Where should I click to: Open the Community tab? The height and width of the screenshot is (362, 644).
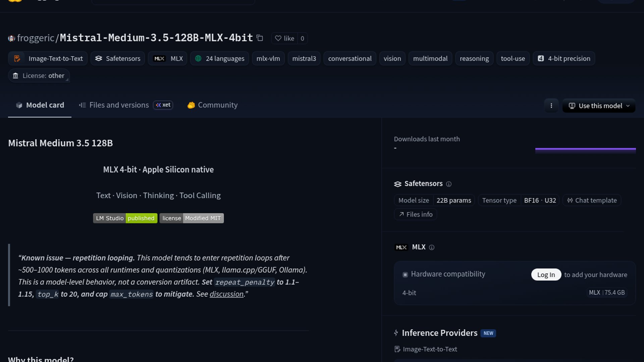pos(212,105)
